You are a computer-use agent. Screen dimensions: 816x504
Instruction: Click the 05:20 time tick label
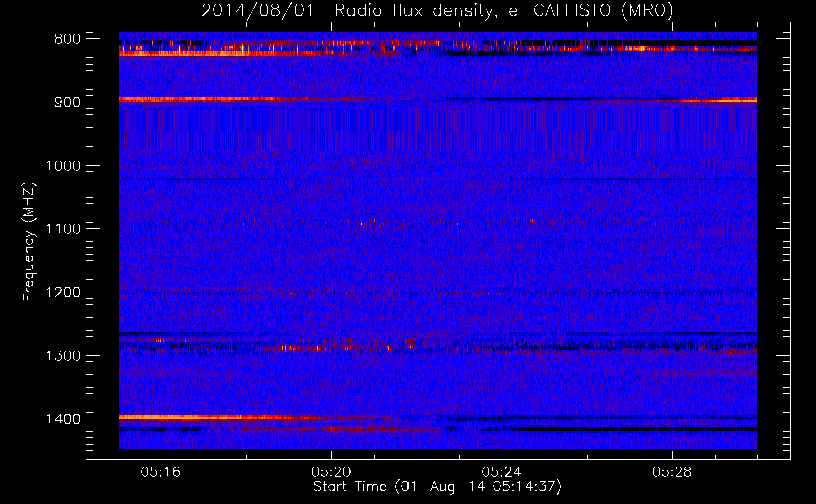(x=331, y=472)
